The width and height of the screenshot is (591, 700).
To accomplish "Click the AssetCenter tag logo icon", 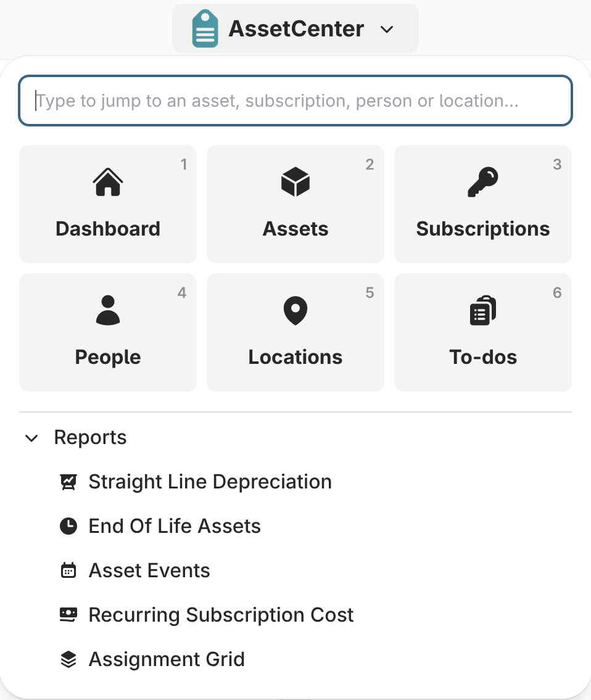I will (205, 29).
